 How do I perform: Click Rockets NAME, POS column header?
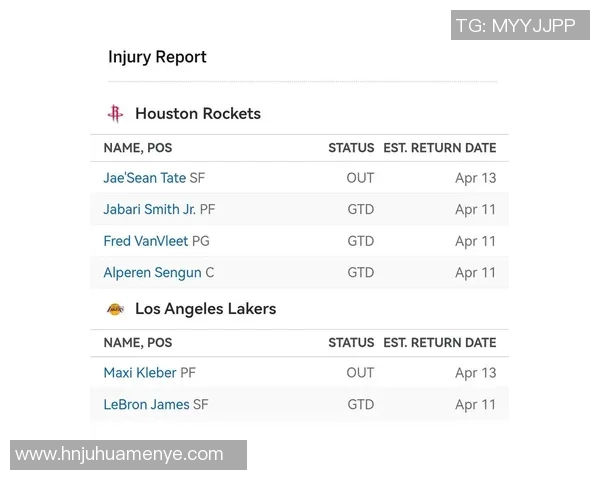click(x=138, y=148)
